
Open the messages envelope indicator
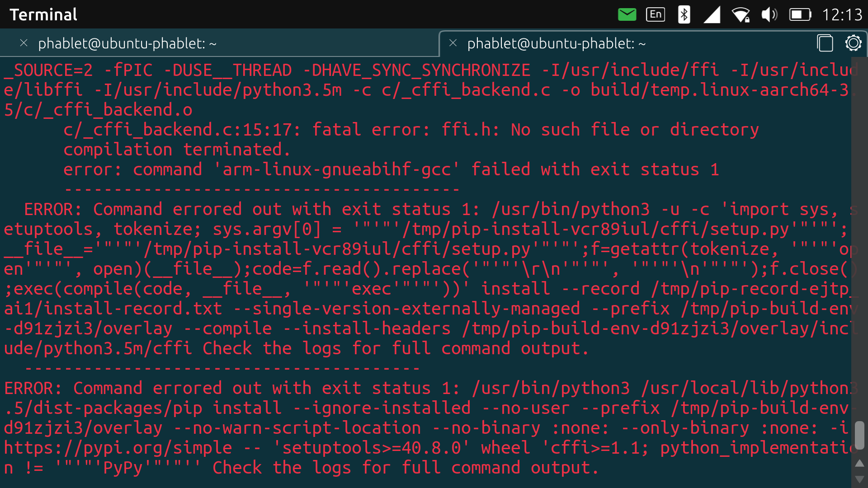[627, 14]
